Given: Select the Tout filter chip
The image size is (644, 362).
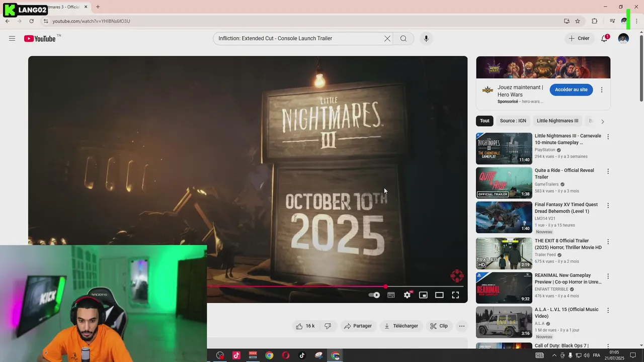Looking at the screenshot, I should pos(485,121).
